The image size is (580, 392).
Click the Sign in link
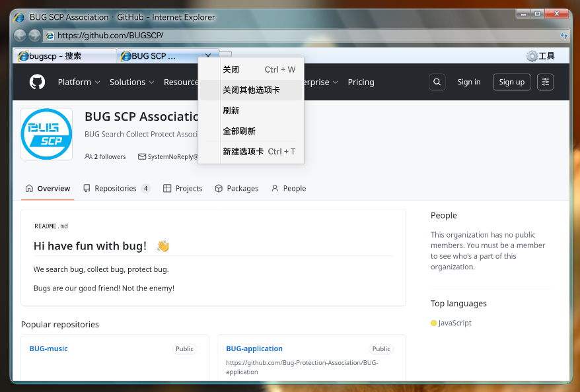469,82
